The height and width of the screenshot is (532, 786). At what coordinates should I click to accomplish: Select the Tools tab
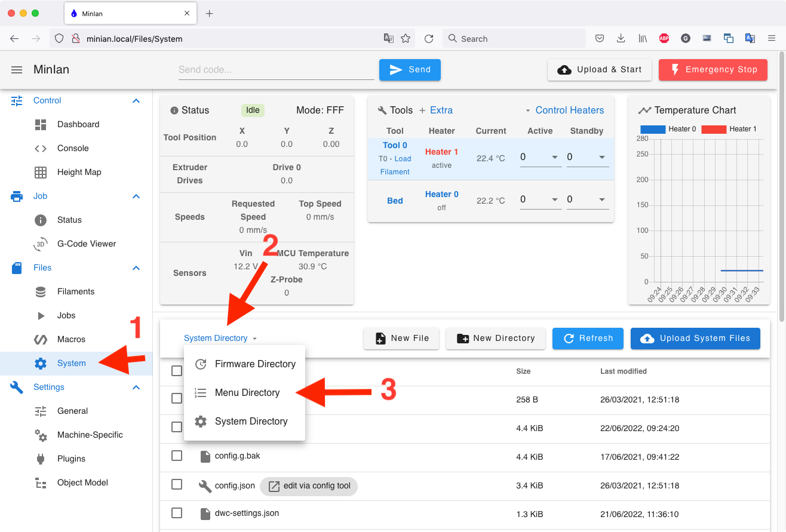395,110
